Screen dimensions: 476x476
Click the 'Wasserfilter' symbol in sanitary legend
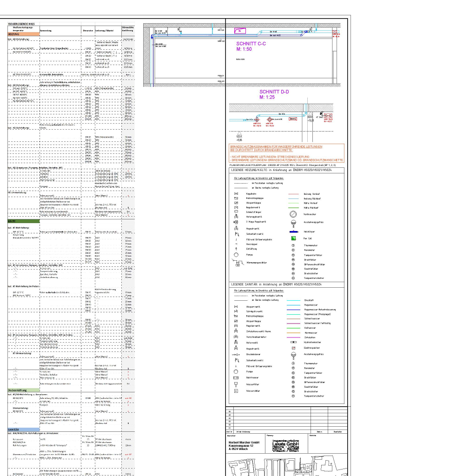pos(236,384)
